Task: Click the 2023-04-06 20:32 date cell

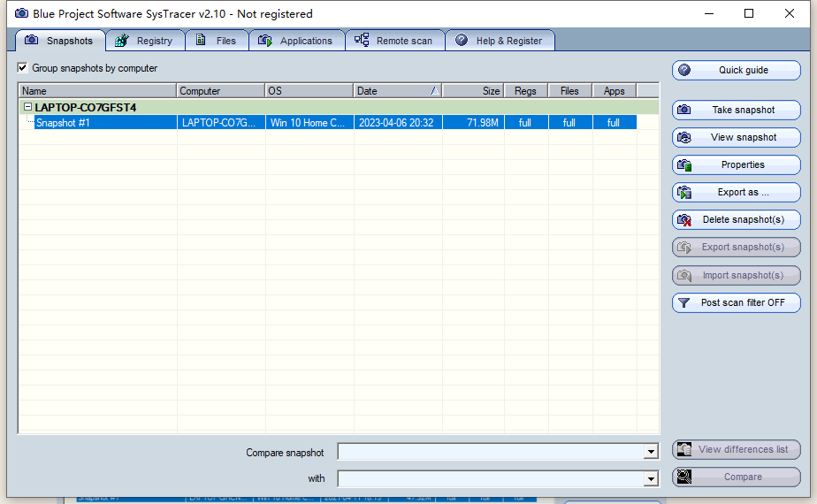Action: tap(396, 123)
